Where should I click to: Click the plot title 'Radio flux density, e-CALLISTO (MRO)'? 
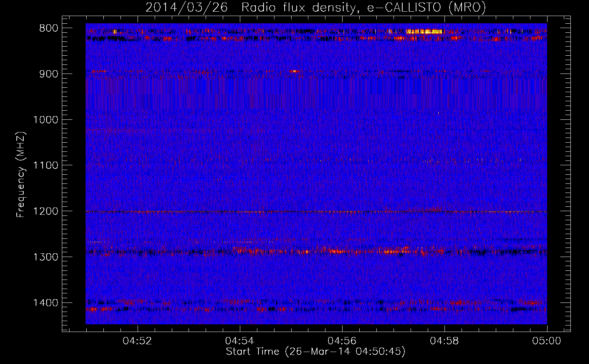363,8
